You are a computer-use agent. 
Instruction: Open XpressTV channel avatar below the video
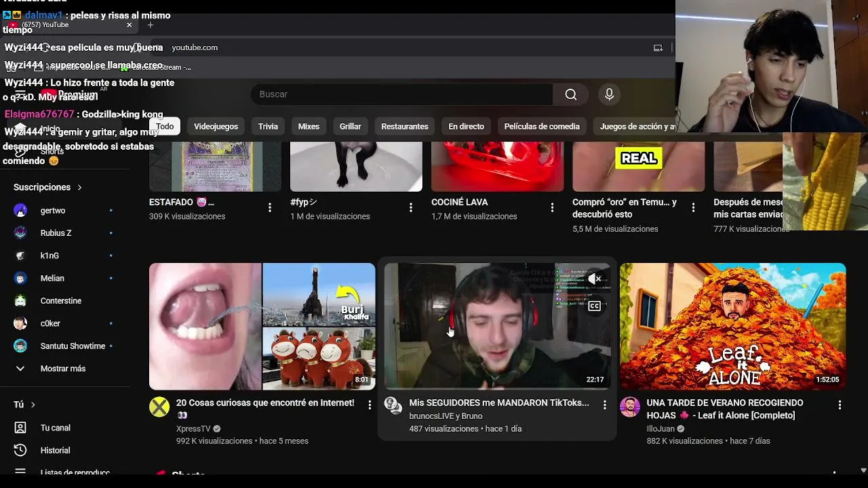tap(159, 407)
